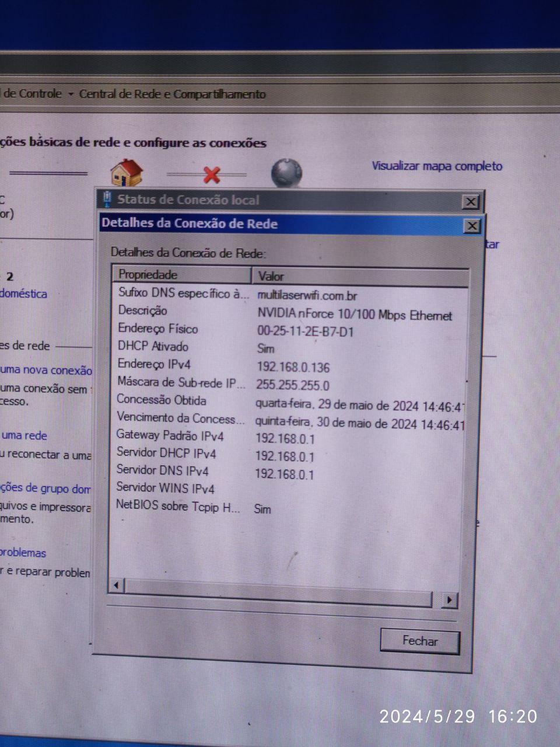Click the Internet globe icon
560x747 pixels.
tap(286, 174)
